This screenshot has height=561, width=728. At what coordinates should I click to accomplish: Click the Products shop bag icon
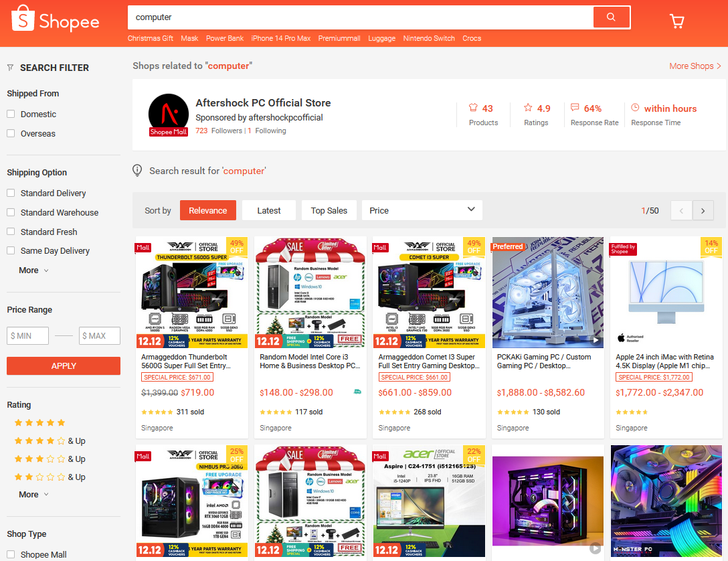473,108
